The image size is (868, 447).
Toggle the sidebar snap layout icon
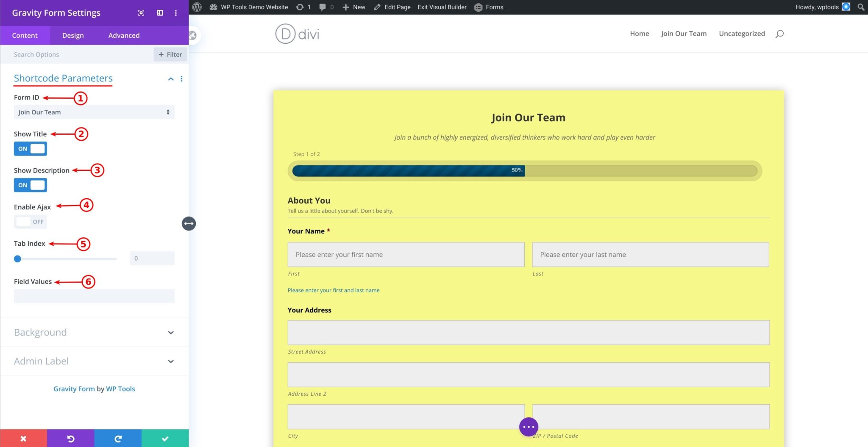tap(160, 13)
